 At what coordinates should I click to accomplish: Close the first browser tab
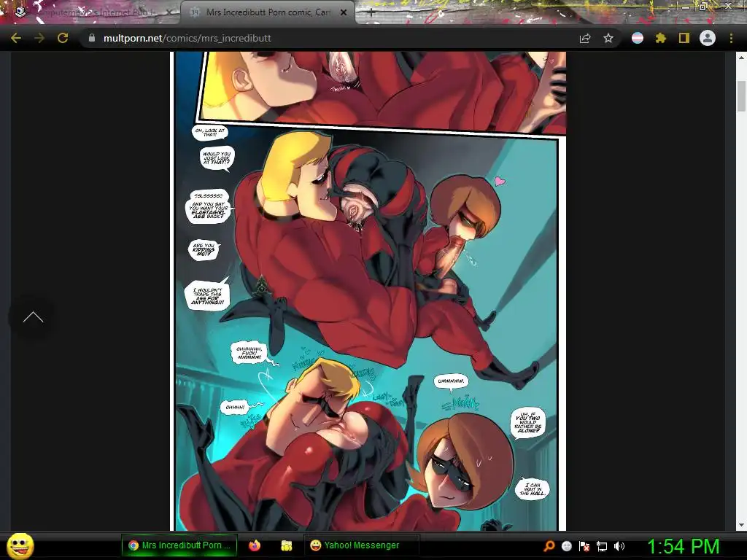(x=169, y=13)
